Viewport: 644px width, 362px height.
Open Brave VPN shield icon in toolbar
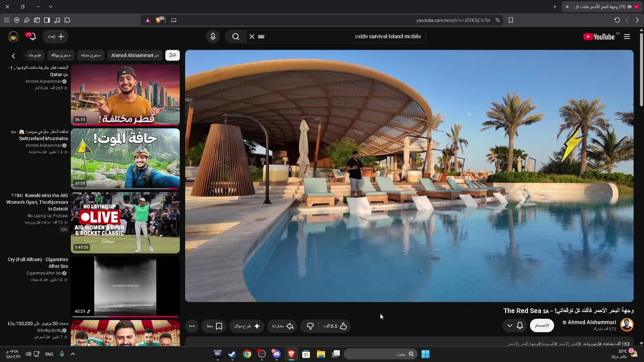(17, 20)
